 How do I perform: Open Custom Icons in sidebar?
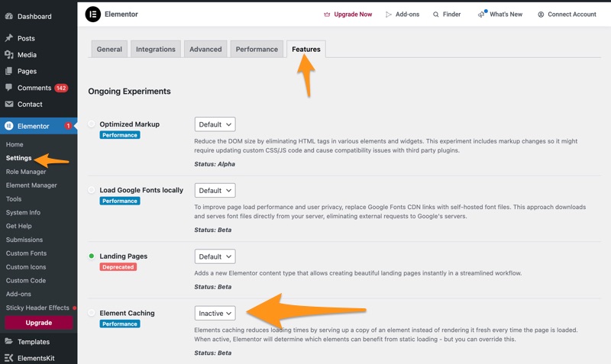26,267
